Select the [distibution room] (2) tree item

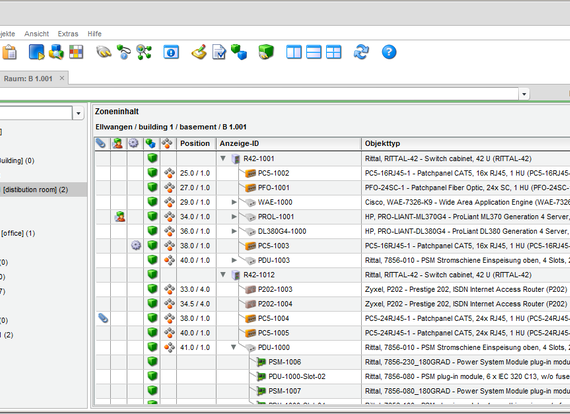coord(35,190)
